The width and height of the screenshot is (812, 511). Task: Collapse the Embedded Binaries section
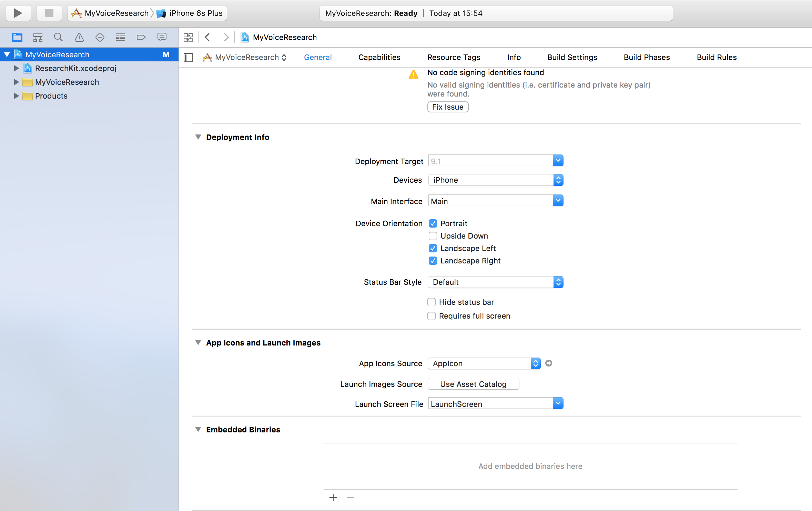coord(198,429)
